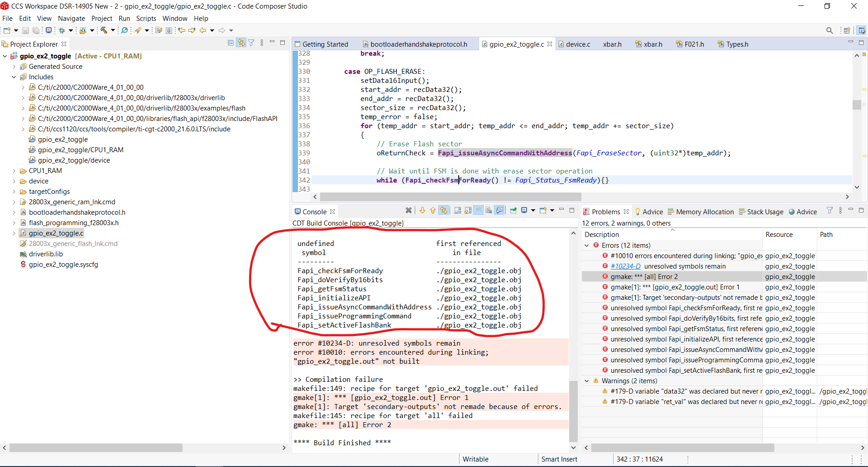868x467 pixels.
Task: Click Display Selected Console monitor icon
Action: click(524, 210)
